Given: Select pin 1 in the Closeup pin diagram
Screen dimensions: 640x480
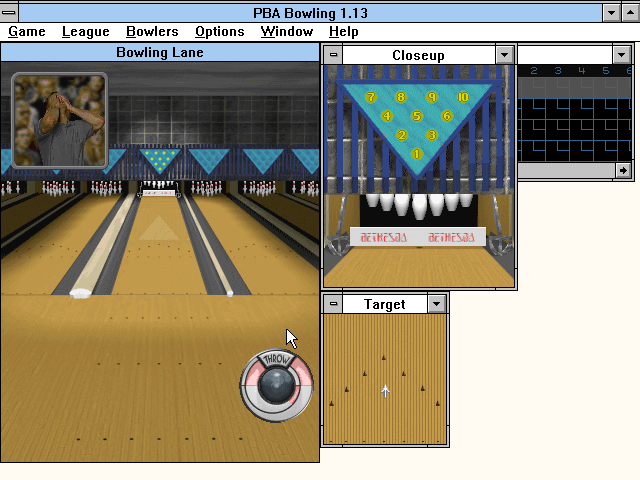Looking at the screenshot, I should (x=417, y=154).
